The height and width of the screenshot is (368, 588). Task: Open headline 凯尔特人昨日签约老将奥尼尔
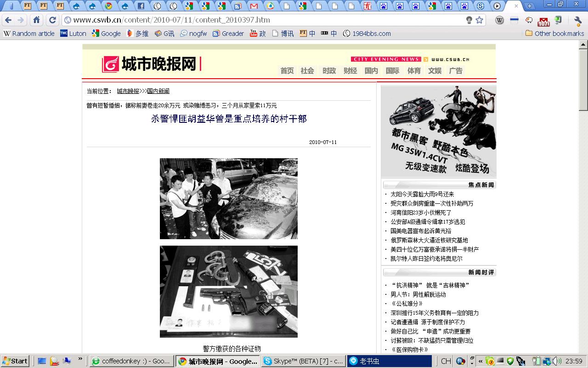pyautogui.click(x=426, y=259)
